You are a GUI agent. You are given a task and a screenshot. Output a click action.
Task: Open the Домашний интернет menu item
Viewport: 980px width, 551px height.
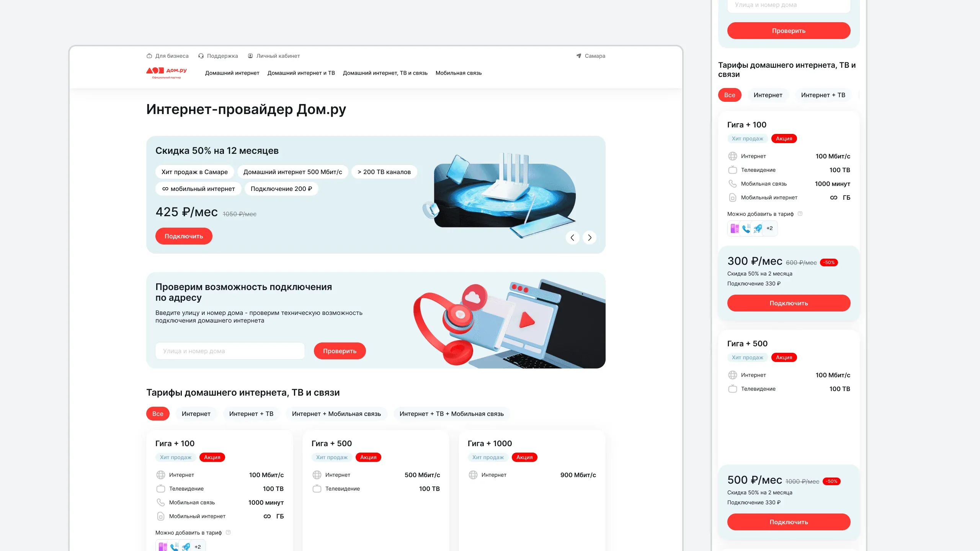click(232, 73)
